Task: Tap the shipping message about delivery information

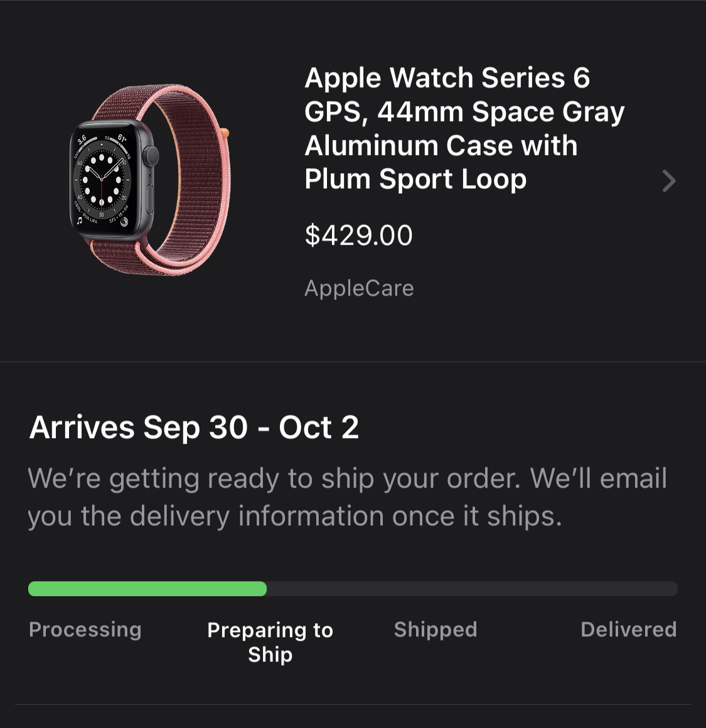Action: (347, 497)
